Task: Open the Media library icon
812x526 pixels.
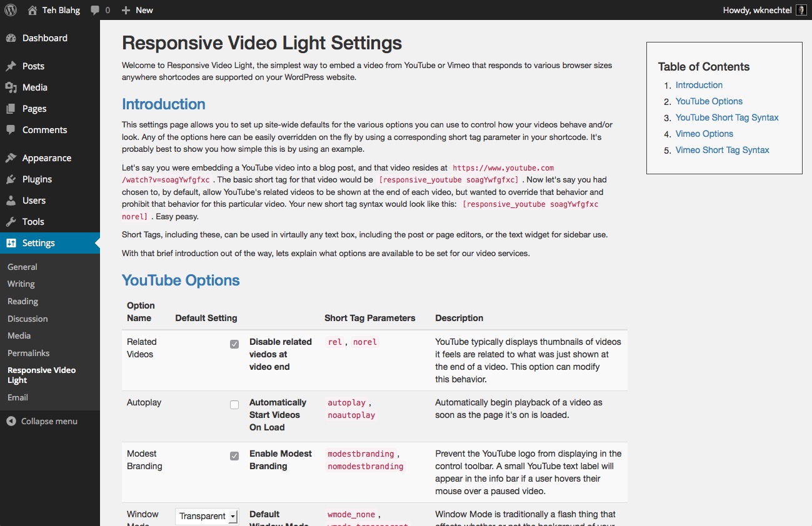Action: point(11,87)
